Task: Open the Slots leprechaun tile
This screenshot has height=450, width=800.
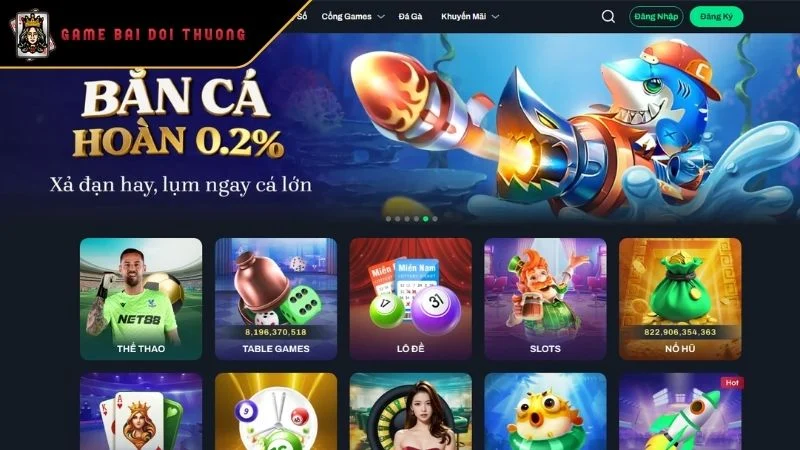Action: [x=545, y=299]
